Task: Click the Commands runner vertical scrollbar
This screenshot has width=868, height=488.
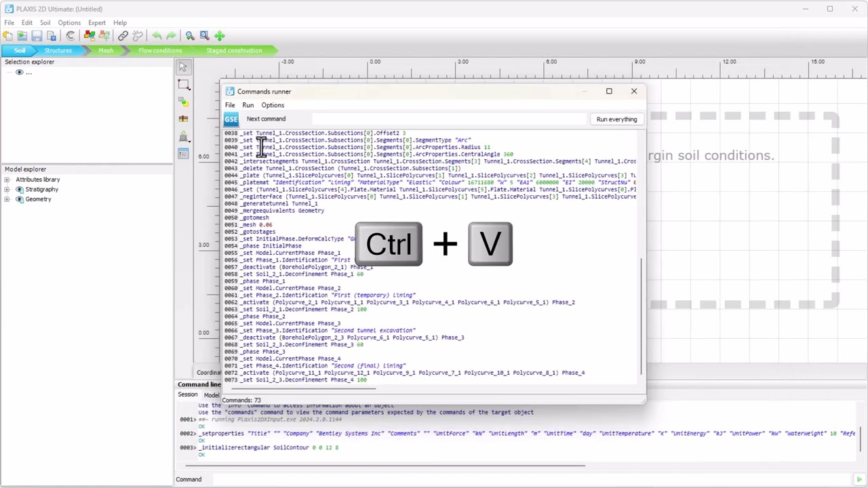Action: [x=641, y=316]
